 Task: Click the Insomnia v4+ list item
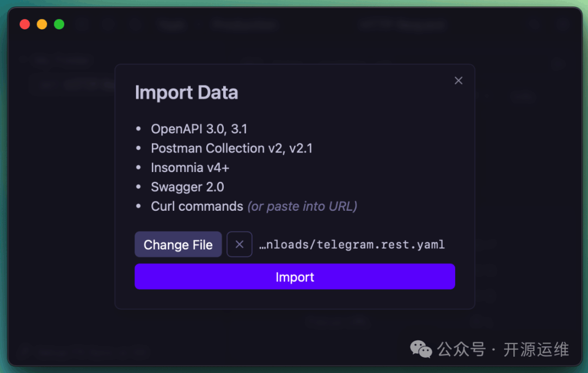tap(190, 168)
